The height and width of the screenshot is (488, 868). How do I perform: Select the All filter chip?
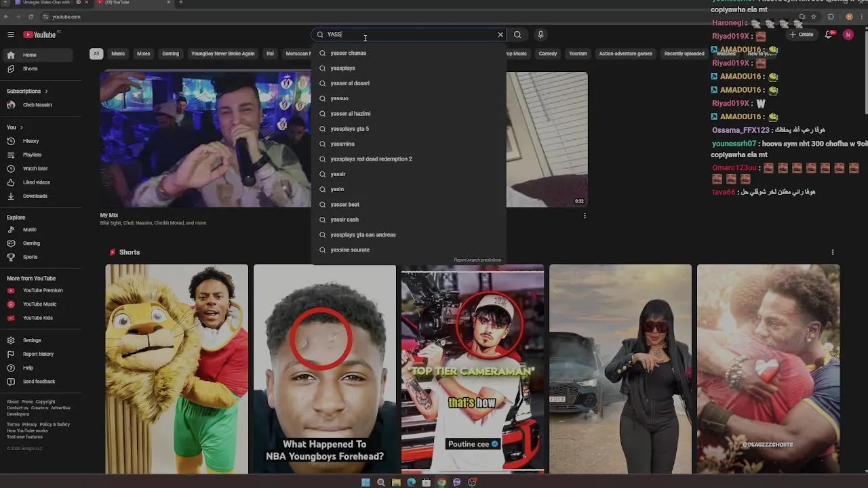click(x=96, y=54)
